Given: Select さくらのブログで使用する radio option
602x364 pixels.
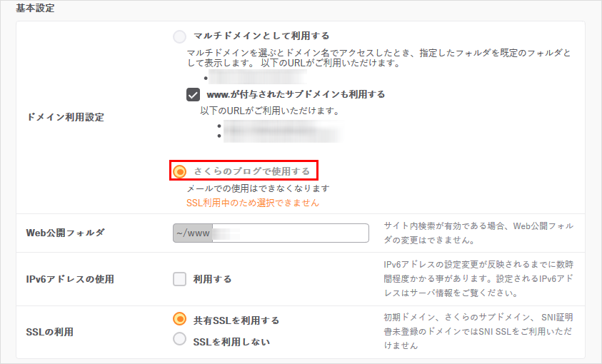Looking at the screenshot, I should 180,171.
